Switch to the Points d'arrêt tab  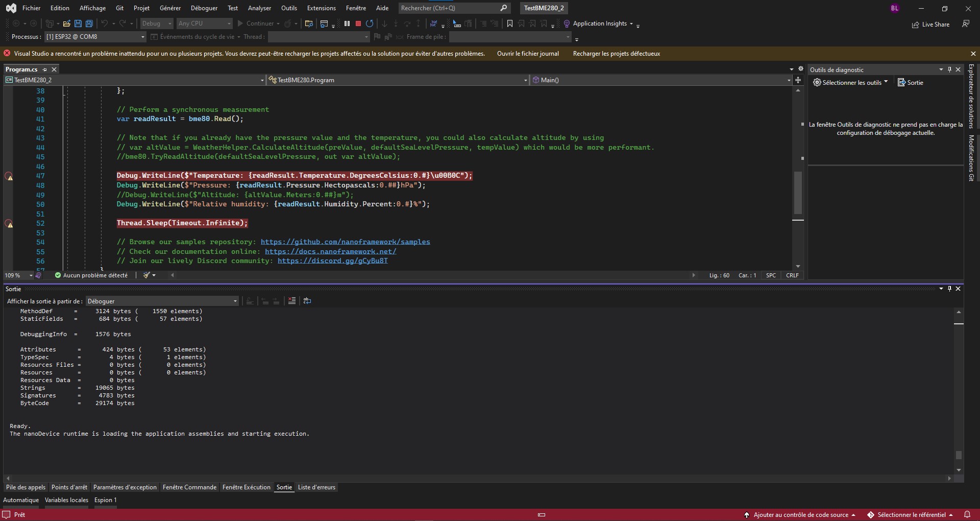click(69, 487)
